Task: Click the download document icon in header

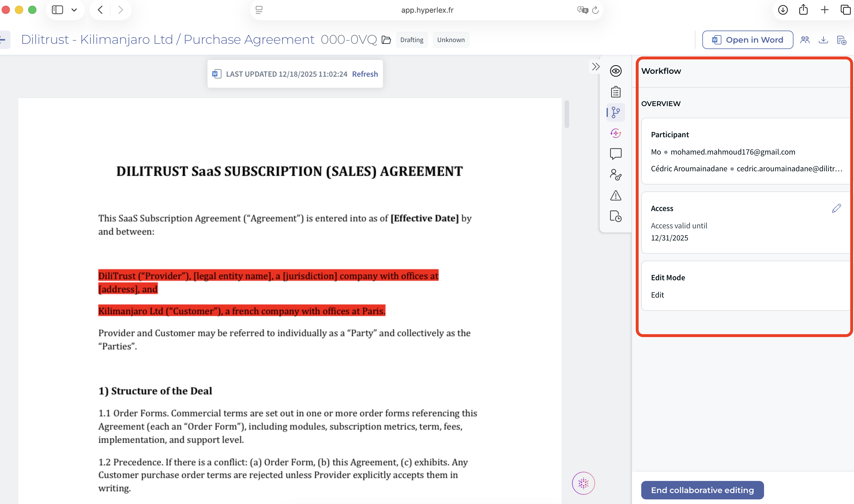Action: [x=823, y=40]
